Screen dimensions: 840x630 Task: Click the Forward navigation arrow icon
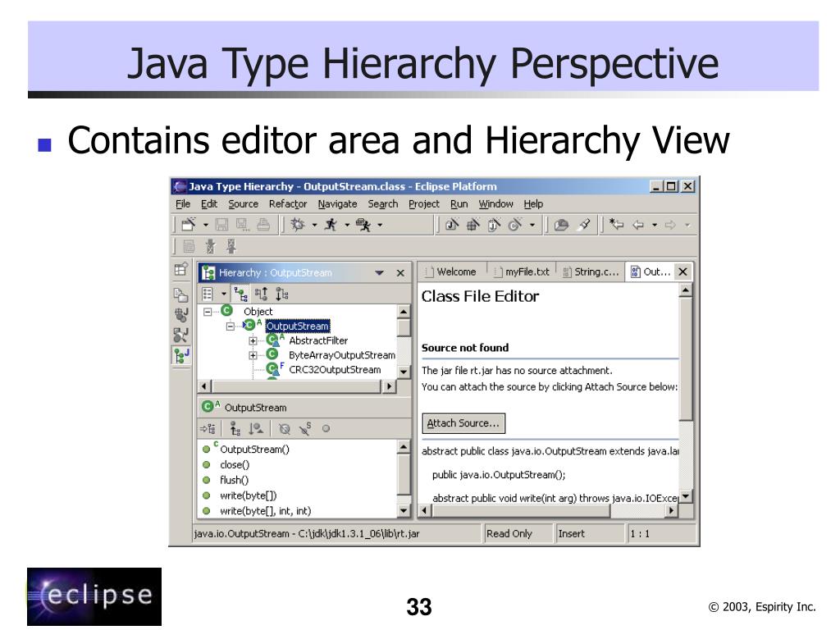pyautogui.click(x=670, y=225)
